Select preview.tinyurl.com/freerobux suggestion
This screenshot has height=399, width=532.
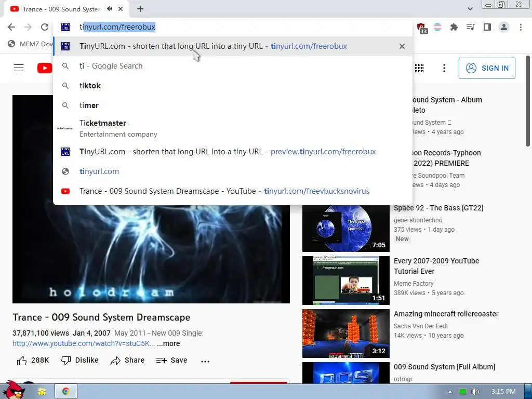click(x=232, y=152)
